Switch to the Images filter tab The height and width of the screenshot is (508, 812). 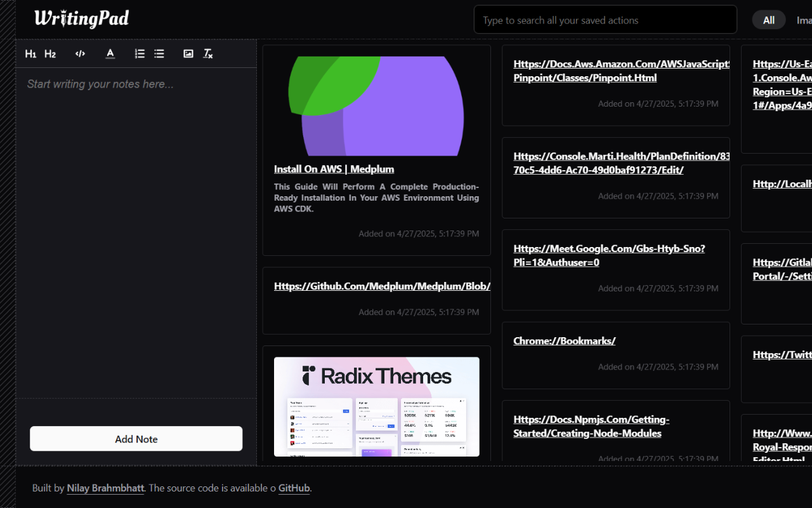tap(804, 20)
